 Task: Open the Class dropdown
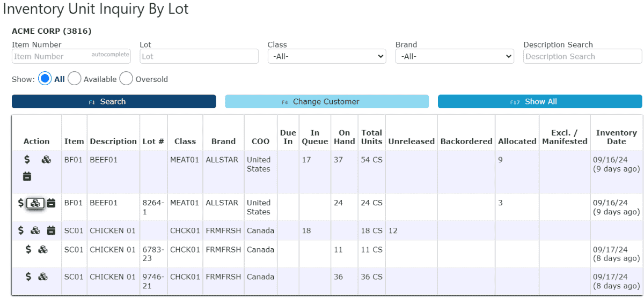click(327, 56)
